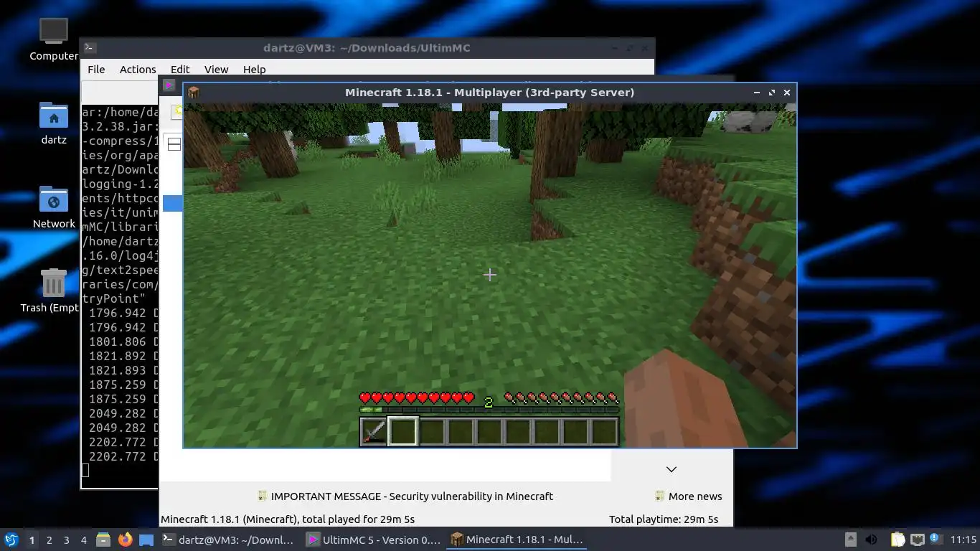Image resolution: width=980 pixels, height=551 pixels.
Task: Switch to virtual desktop 2
Action: (x=49, y=540)
